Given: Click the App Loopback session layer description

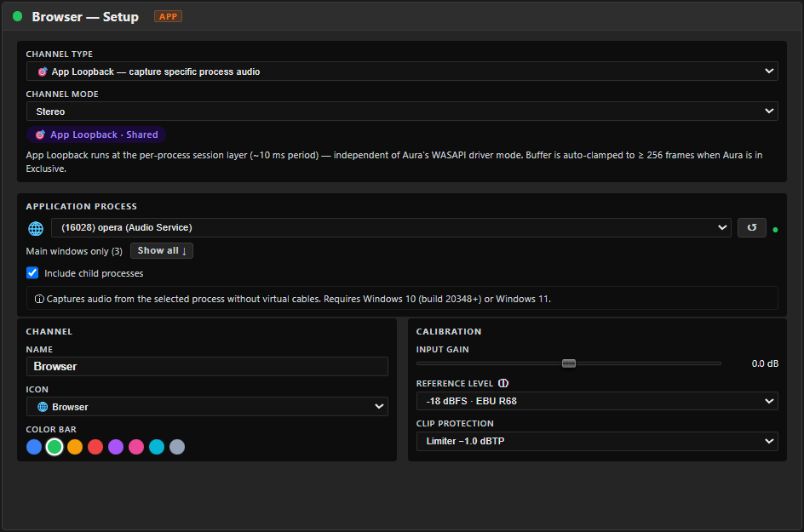Looking at the screenshot, I should (x=395, y=162).
